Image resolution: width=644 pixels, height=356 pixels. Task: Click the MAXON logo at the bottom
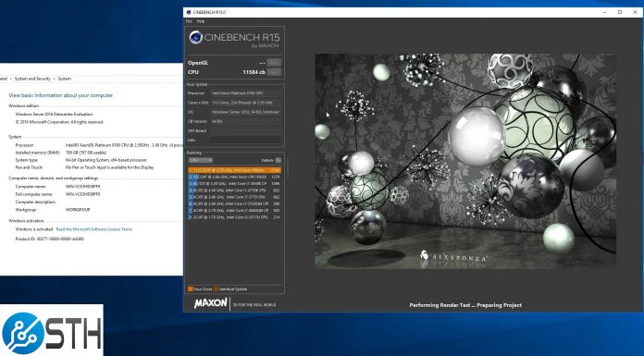click(x=210, y=303)
